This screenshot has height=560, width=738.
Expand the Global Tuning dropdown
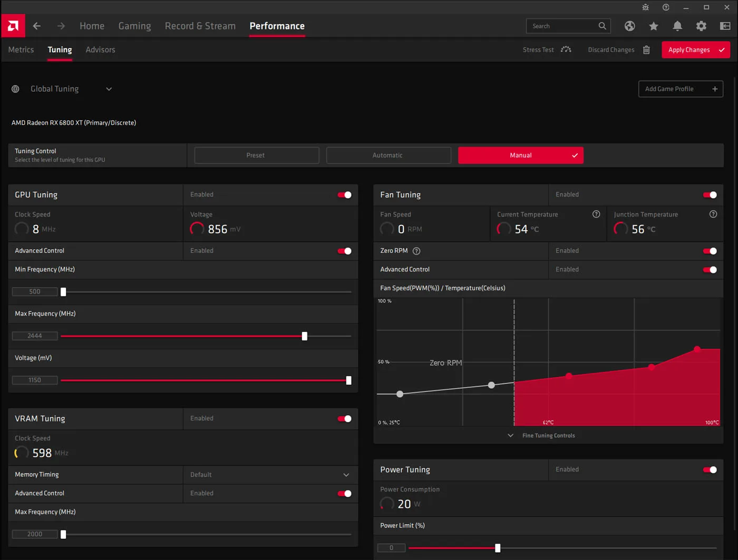(109, 89)
